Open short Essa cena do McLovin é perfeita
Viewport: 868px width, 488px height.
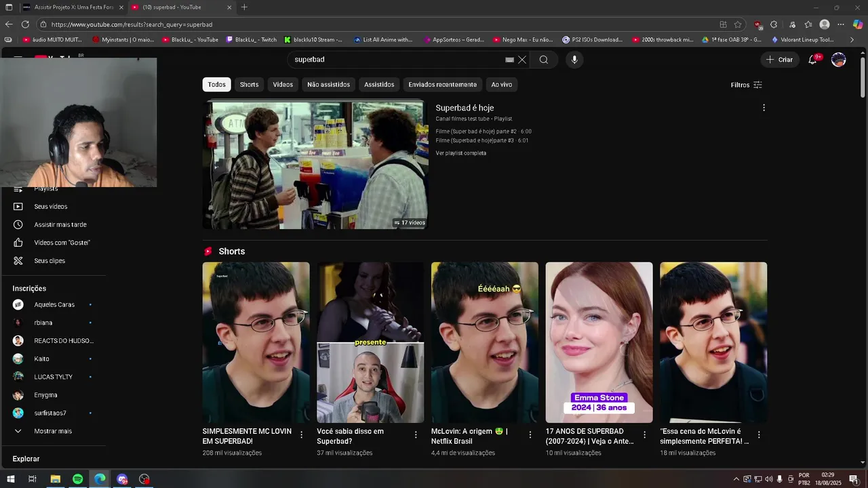(x=713, y=342)
